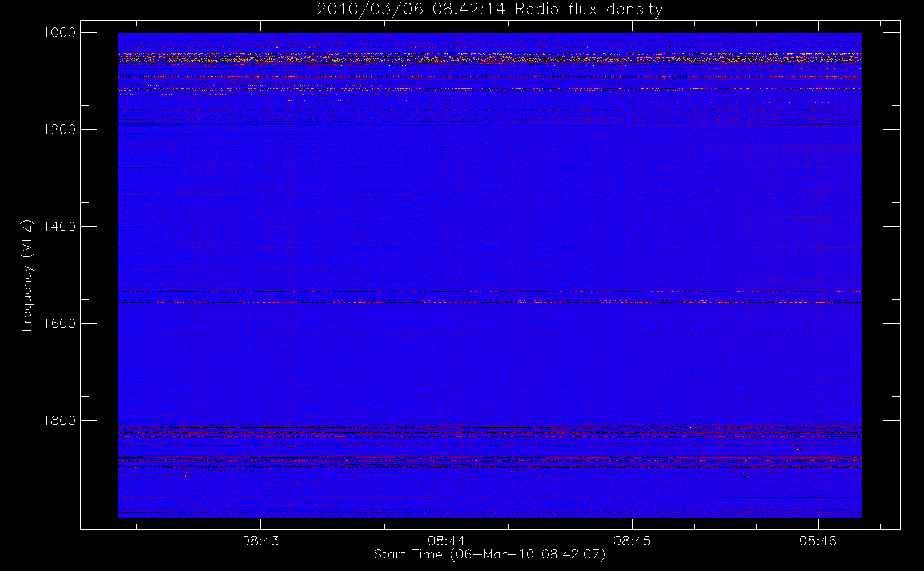Click the 1200 frequency tick label

[x=59, y=130]
